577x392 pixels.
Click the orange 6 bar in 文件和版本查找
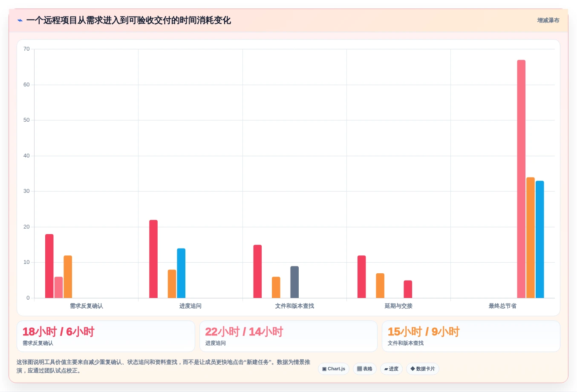coord(276,287)
